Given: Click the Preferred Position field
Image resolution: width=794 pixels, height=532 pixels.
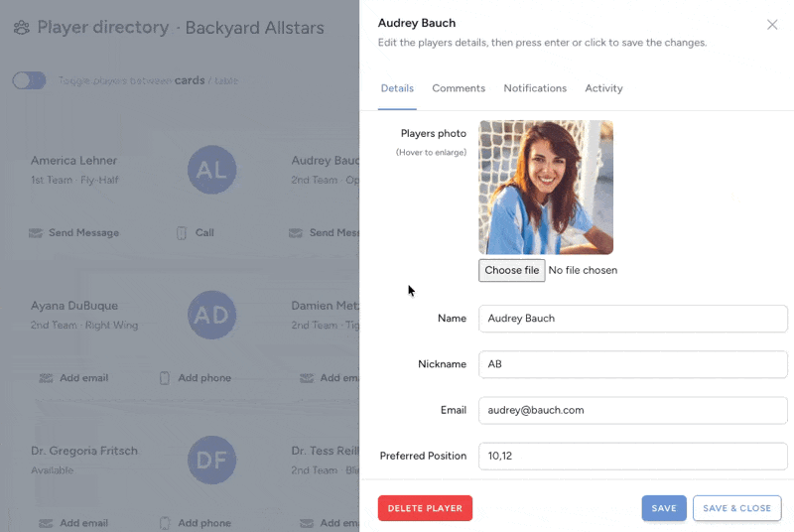Looking at the screenshot, I should [x=633, y=457].
